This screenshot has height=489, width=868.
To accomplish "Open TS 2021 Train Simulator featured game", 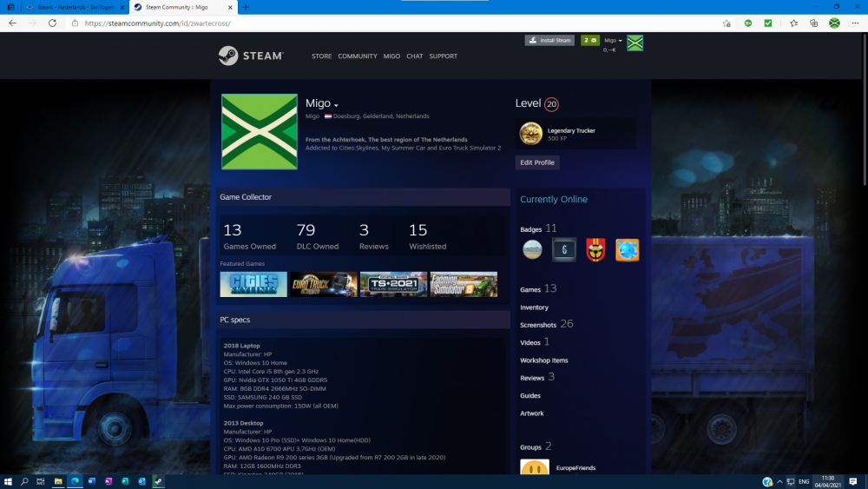I will point(393,284).
